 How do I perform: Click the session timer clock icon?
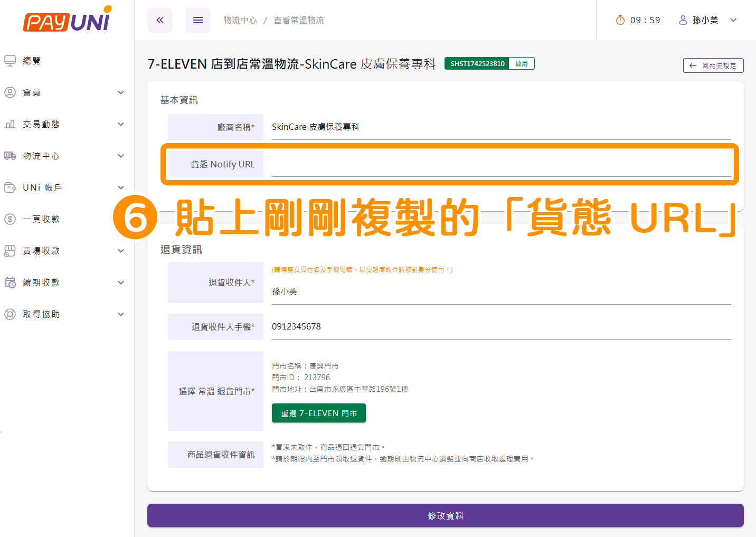[620, 20]
